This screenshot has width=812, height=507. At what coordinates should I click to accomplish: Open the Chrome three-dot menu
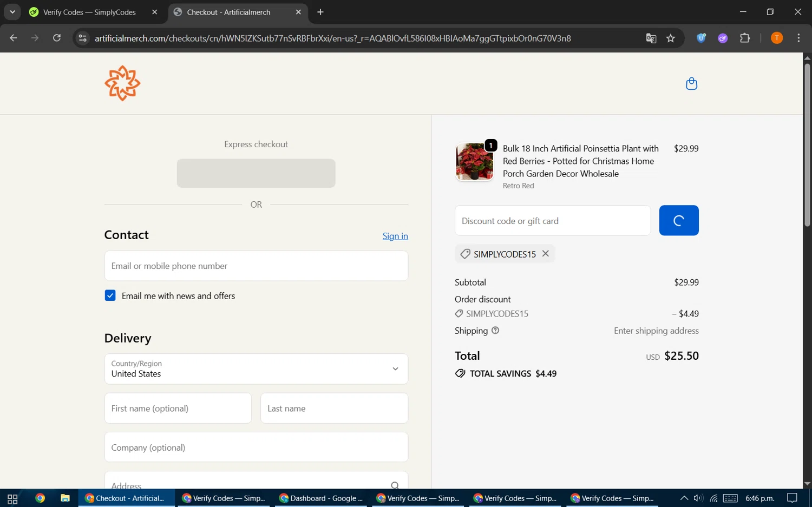(798, 38)
